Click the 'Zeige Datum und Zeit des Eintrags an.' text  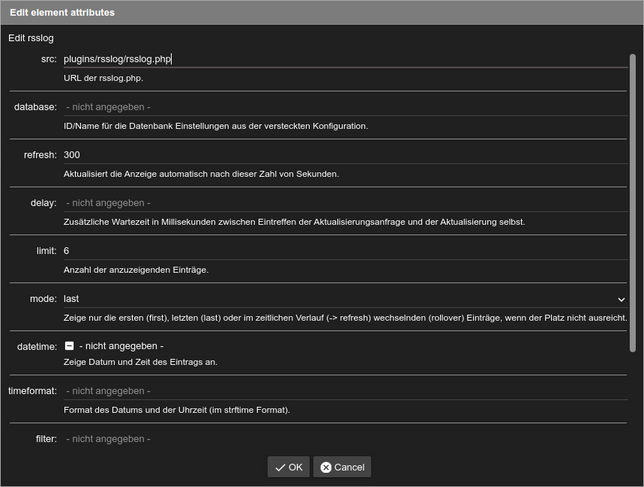tap(140, 362)
